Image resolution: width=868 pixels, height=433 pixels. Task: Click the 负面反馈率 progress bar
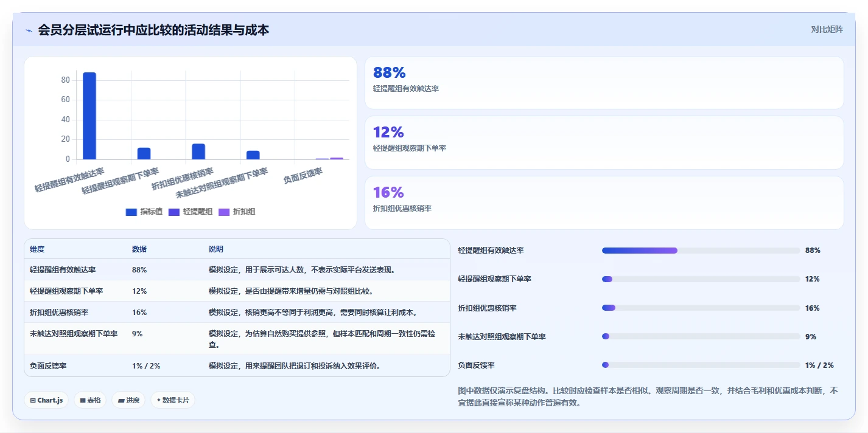(701, 365)
